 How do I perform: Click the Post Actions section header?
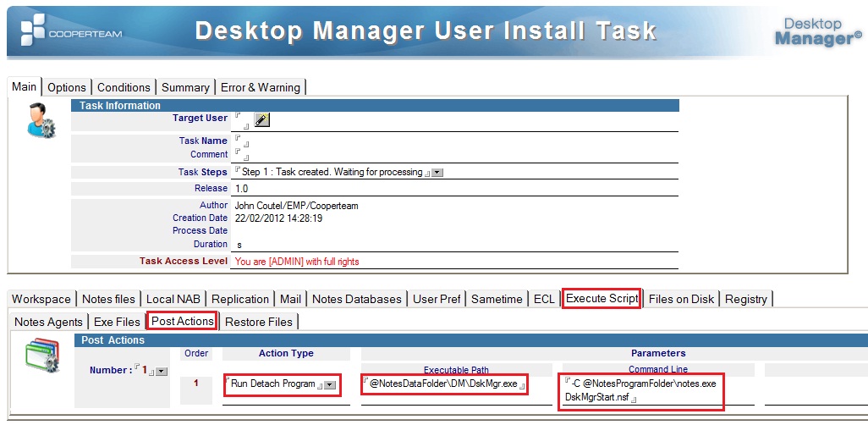pyautogui.click(x=470, y=340)
